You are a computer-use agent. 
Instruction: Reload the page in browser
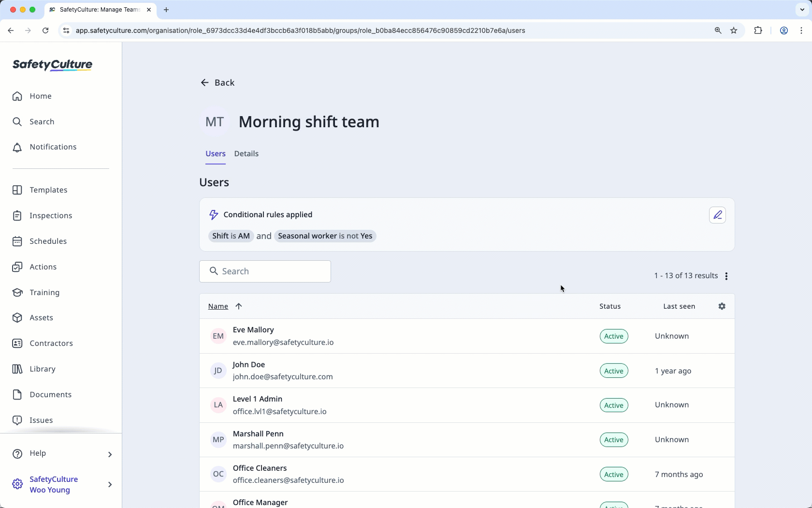click(45, 30)
